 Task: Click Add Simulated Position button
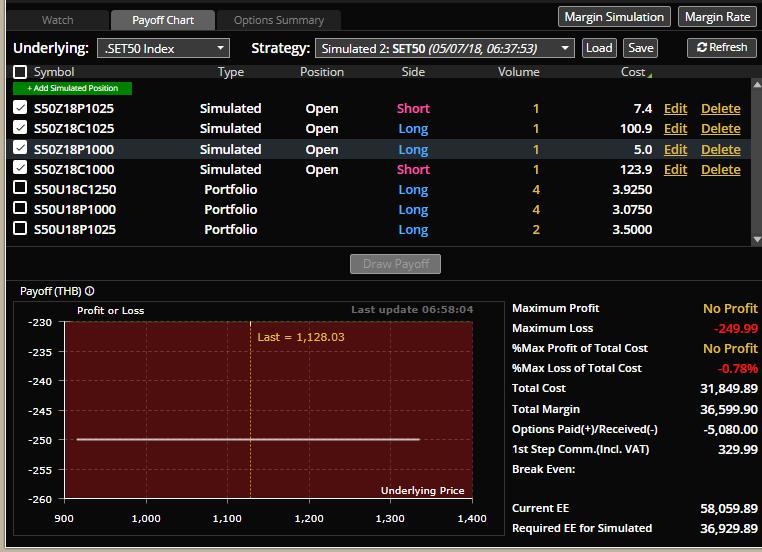72,88
